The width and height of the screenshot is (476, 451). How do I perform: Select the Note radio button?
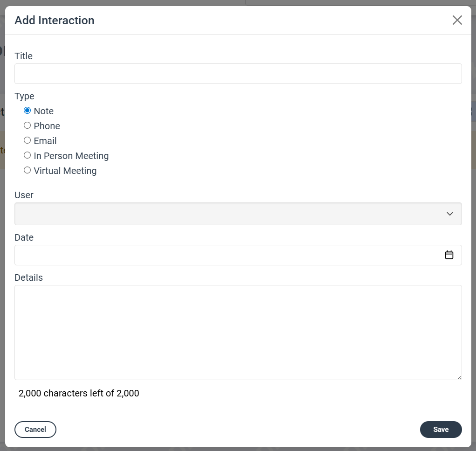[x=28, y=111]
